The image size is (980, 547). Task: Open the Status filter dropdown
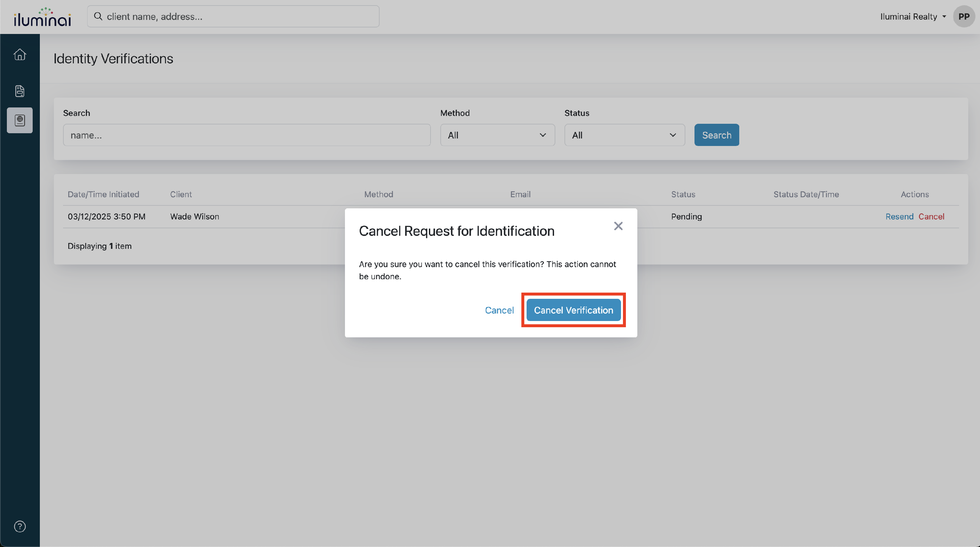(625, 135)
